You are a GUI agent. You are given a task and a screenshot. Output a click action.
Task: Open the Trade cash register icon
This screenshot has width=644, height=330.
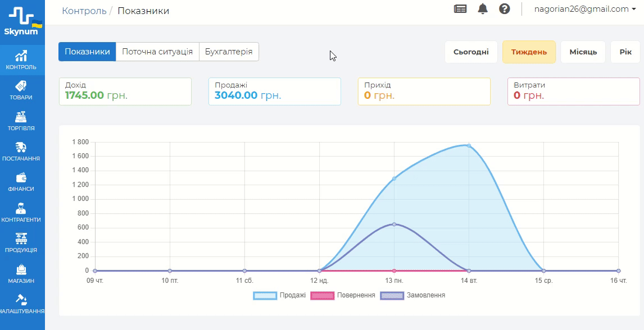click(22, 117)
